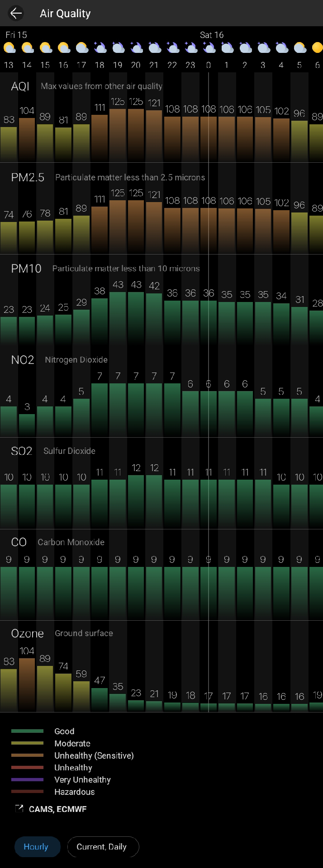Tap the sun icon above hour 6

317,47
